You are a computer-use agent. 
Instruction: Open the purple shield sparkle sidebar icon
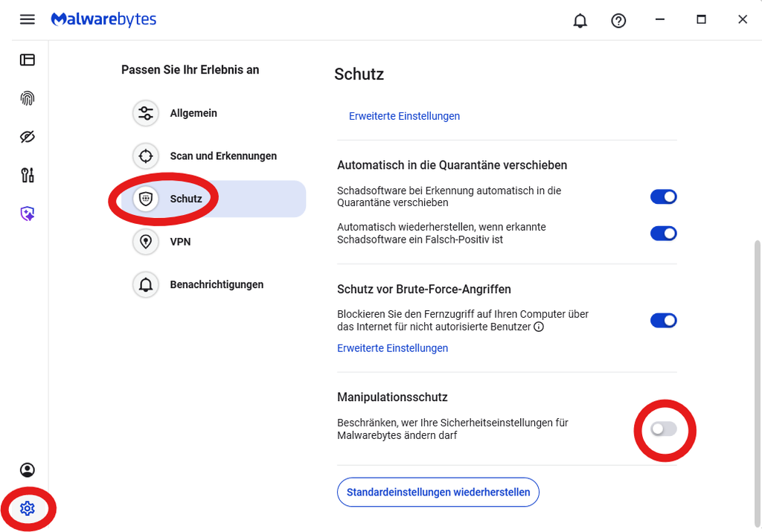pyautogui.click(x=28, y=214)
